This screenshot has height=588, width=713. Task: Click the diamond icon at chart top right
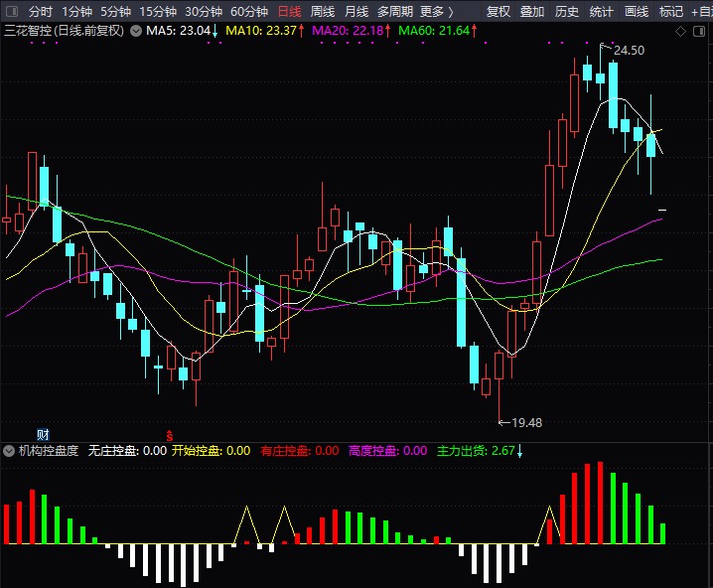(680, 32)
